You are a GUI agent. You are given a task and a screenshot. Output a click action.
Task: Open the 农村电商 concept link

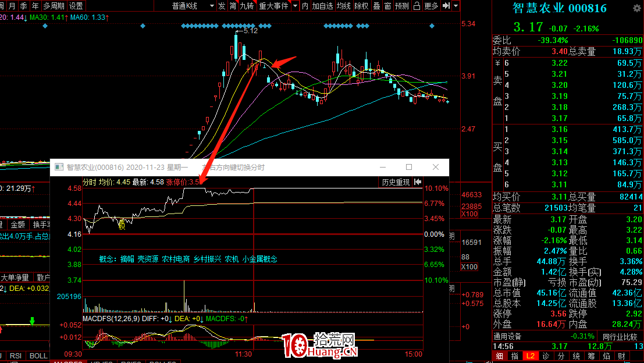point(176,259)
